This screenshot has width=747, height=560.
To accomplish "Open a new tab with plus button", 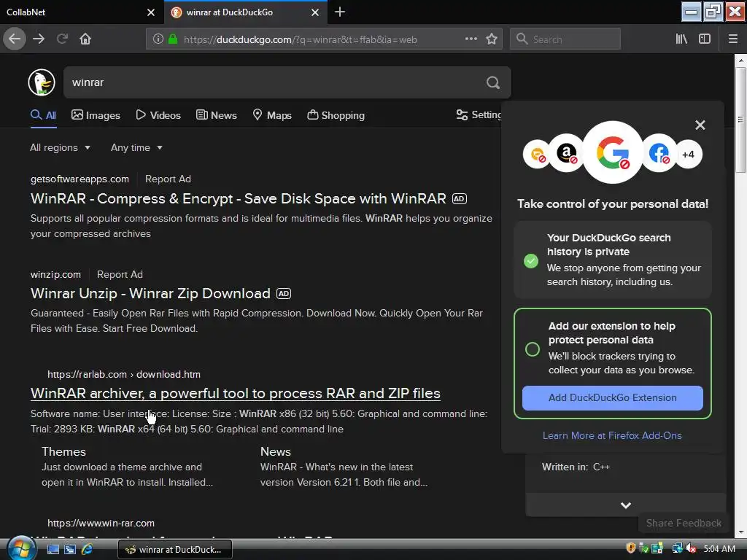I will click(340, 12).
